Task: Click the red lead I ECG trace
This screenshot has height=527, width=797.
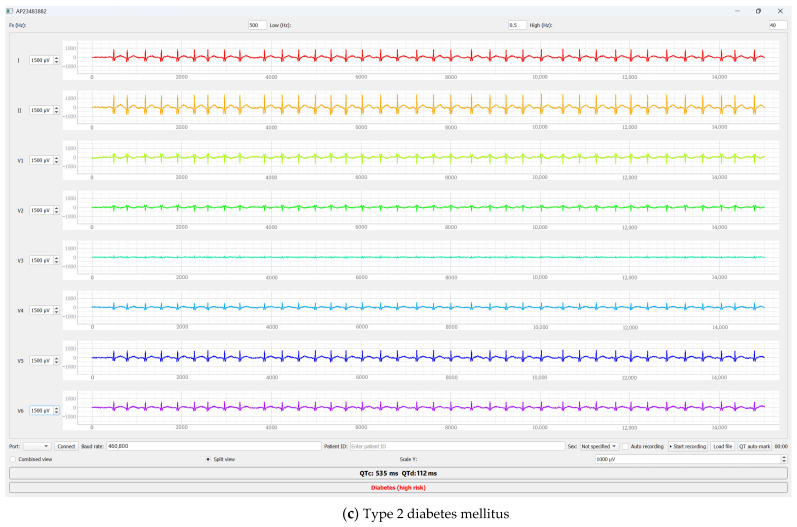Action: 428,56
